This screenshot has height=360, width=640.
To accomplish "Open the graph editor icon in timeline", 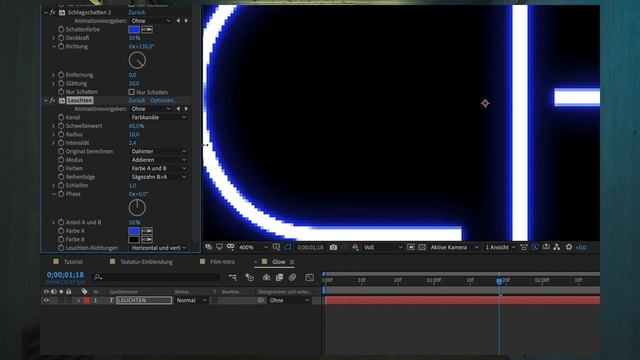I will (x=310, y=278).
